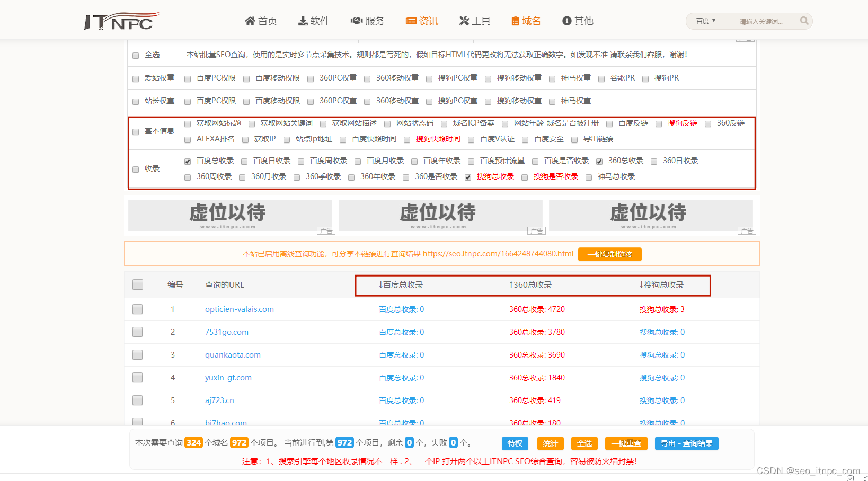Select the row checkbox for quankaota.com
The image size is (868, 481).
[x=138, y=354]
